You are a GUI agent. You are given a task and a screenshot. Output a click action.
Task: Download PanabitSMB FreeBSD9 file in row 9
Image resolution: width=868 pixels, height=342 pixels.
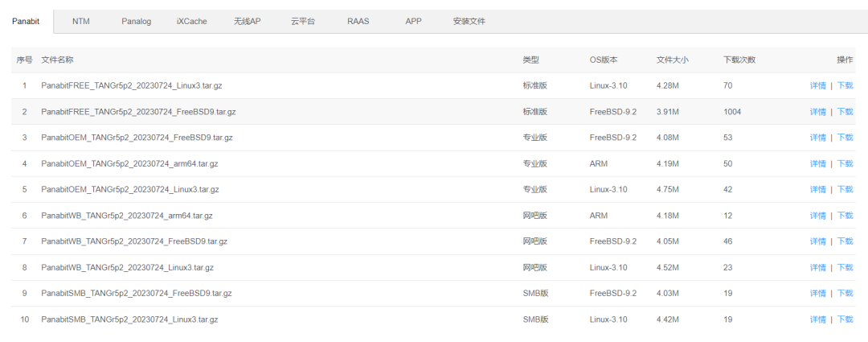(845, 294)
